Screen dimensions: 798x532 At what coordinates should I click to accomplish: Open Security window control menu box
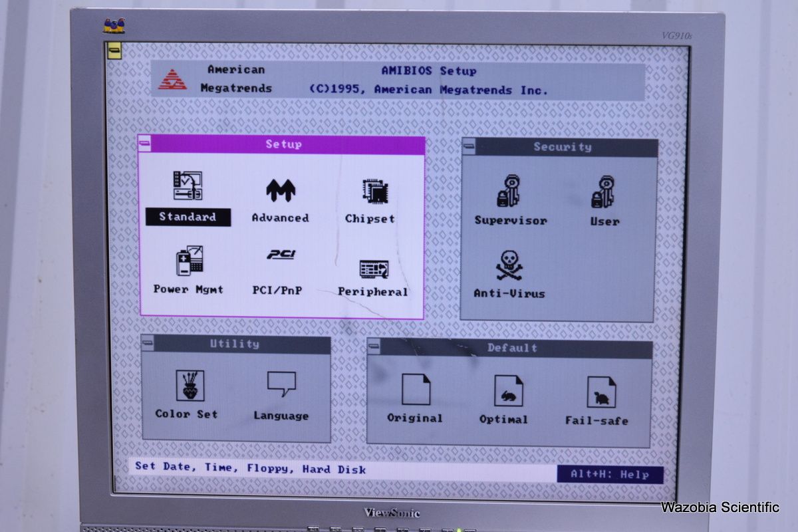pyautogui.click(x=469, y=146)
